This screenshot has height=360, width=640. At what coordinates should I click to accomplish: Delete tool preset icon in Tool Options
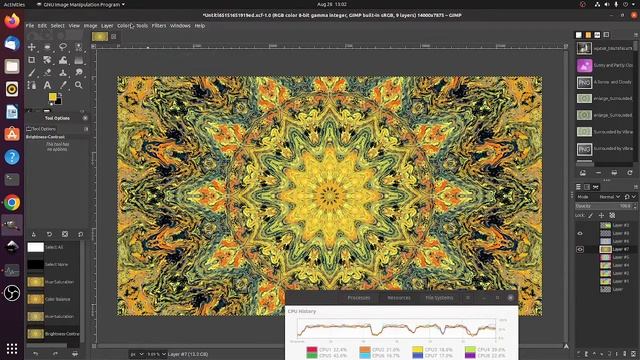click(65, 234)
